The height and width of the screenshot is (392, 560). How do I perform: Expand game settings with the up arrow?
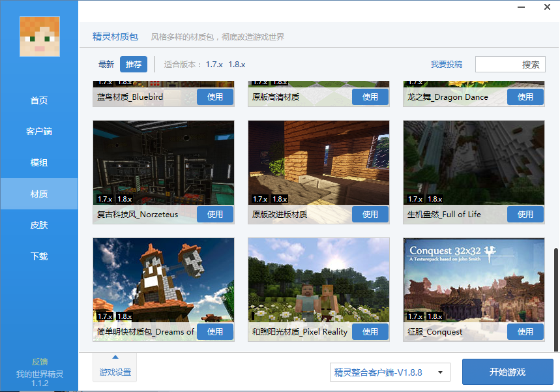click(115, 357)
